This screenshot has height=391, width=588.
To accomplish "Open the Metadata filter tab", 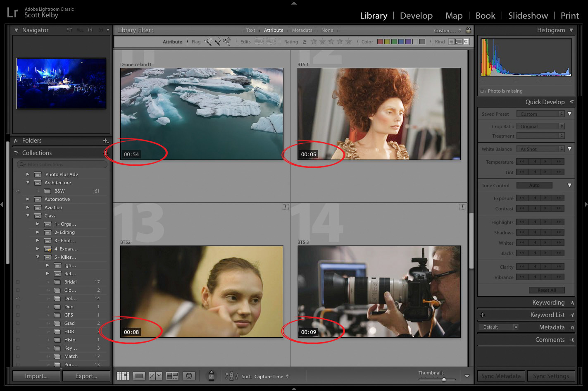I will click(x=302, y=30).
